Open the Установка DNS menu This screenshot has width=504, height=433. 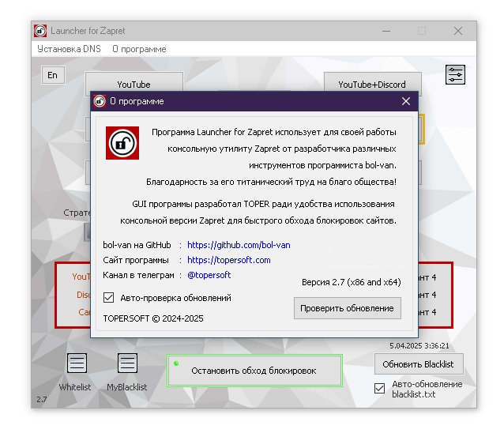69,49
